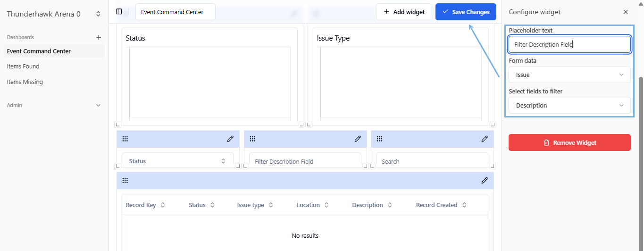Click the Configure widget heading
This screenshot has height=251, width=644.
click(x=535, y=12)
